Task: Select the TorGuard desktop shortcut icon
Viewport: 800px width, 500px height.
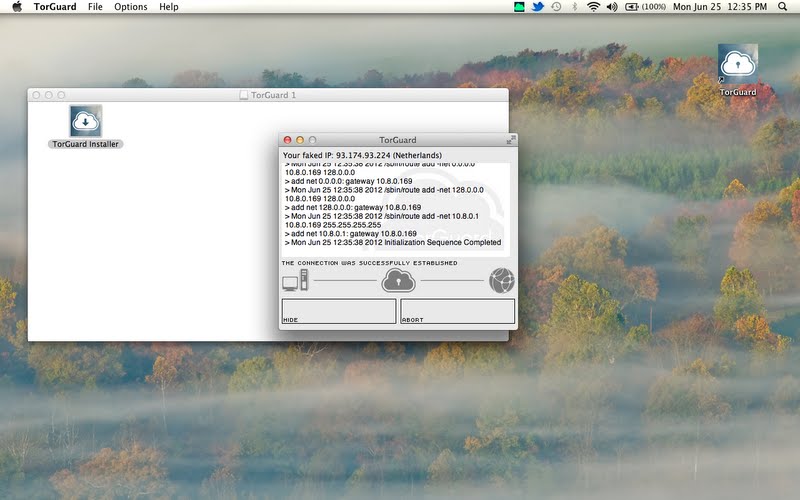Action: click(738, 64)
